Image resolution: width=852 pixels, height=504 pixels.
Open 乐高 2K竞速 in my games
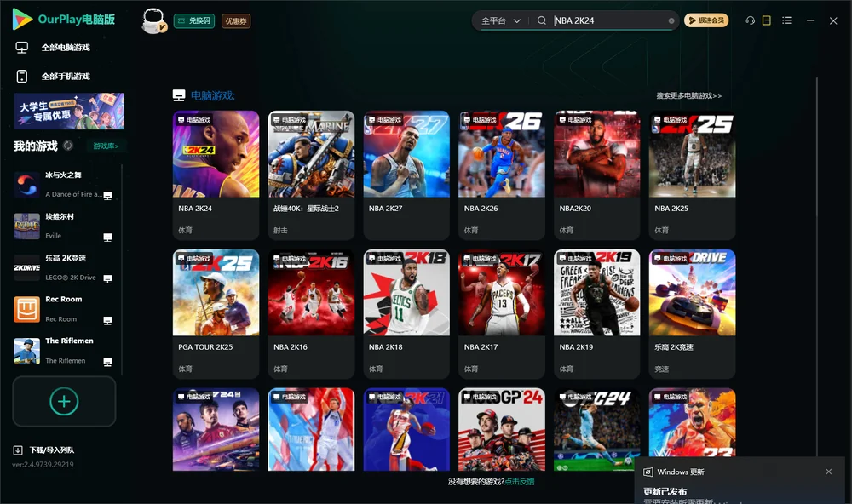pyautogui.click(x=63, y=267)
